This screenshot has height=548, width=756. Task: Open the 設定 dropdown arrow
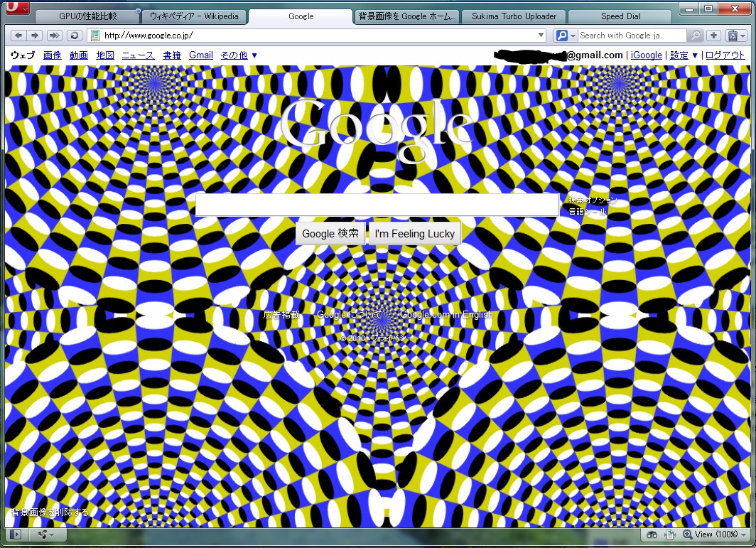[x=695, y=55]
